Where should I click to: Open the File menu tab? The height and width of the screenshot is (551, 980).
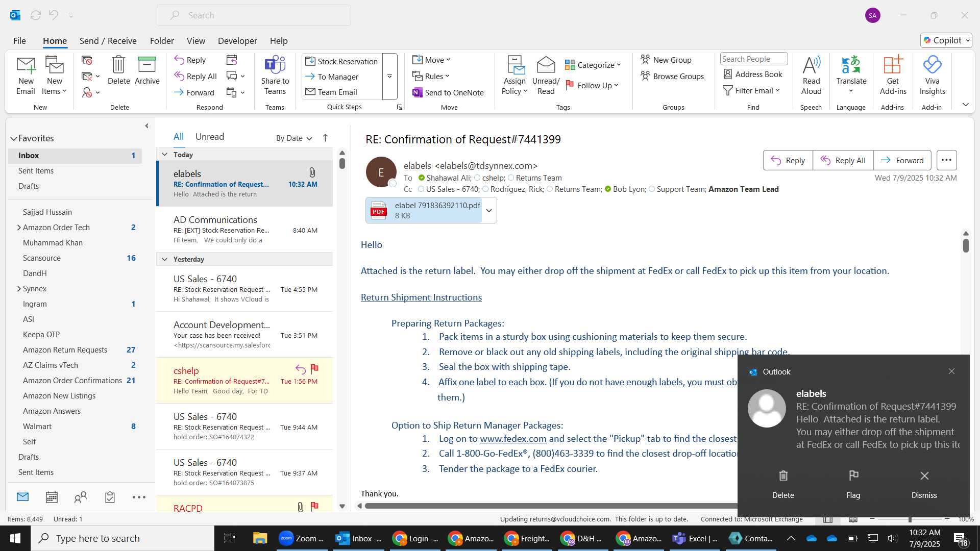[19, 41]
